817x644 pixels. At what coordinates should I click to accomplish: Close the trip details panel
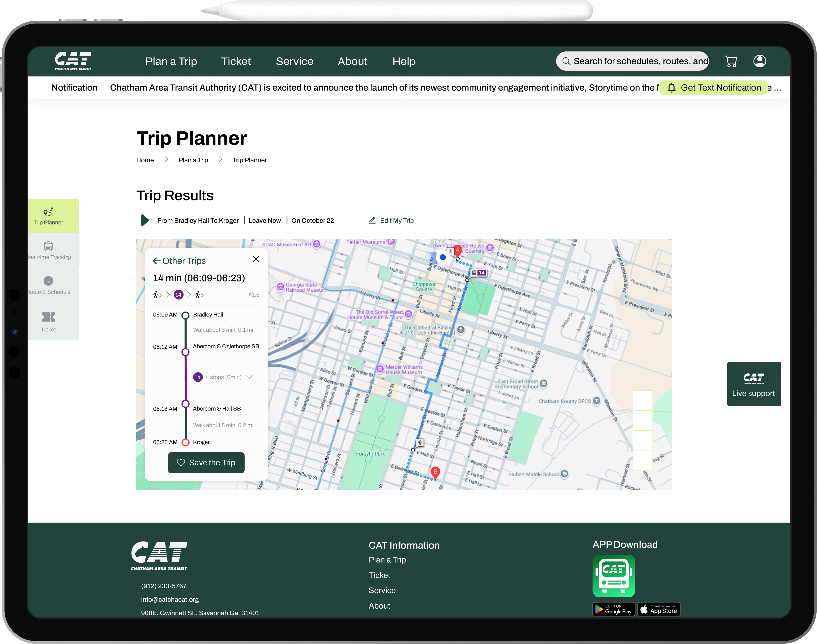pyautogui.click(x=256, y=259)
